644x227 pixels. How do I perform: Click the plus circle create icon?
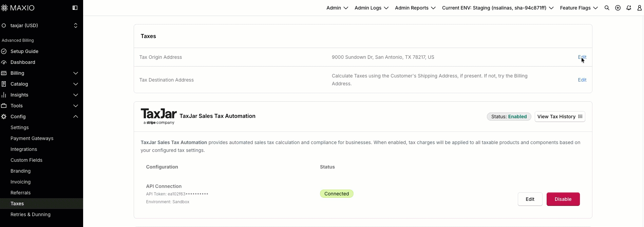[618, 8]
